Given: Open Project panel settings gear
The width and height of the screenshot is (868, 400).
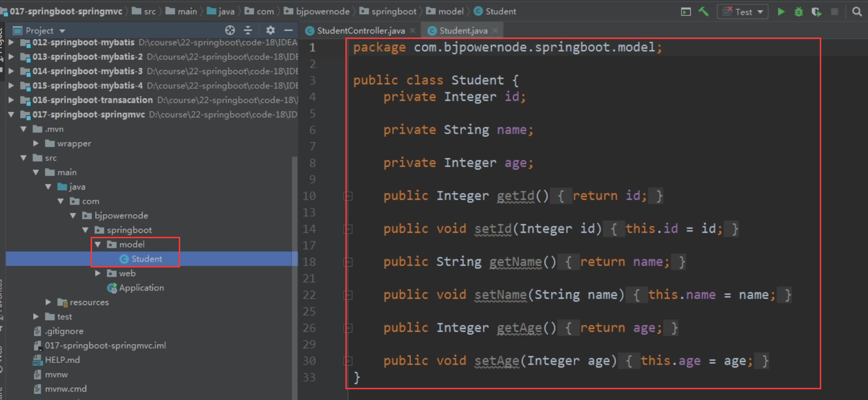Looking at the screenshot, I should pyautogui.click(x=270, y=30).
